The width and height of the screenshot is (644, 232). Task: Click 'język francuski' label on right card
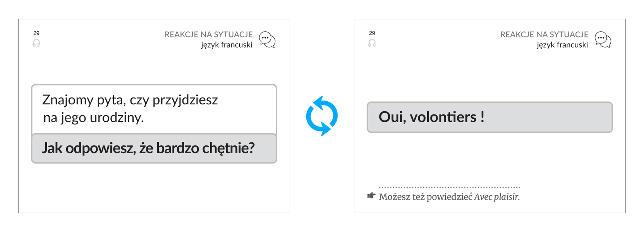tap(562, 45)
